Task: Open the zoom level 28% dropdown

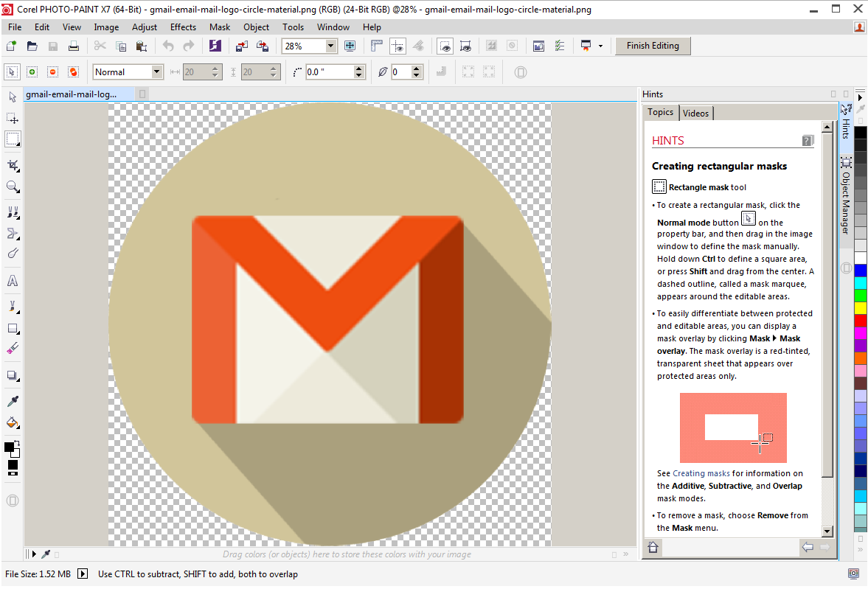Action: (x=331, y=46)
